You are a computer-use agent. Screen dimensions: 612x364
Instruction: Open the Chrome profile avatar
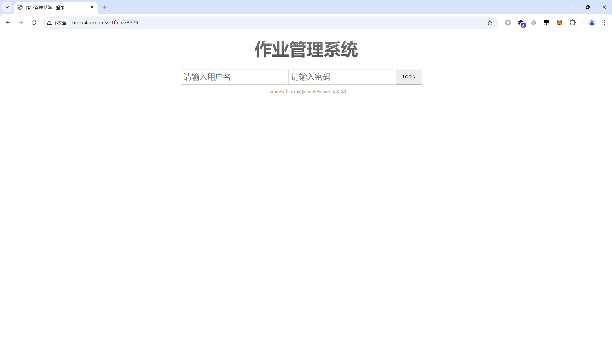592,22
